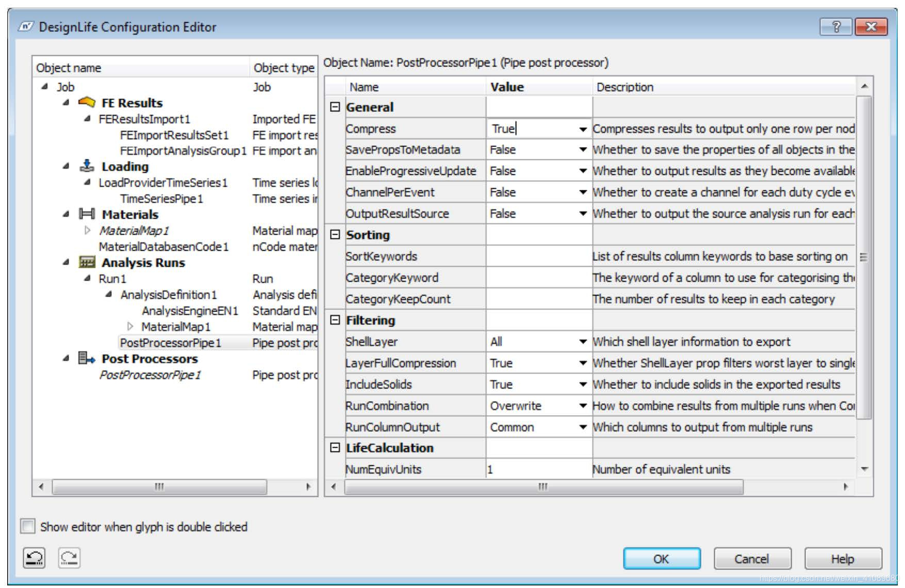This screenshot has width=905, height=588.
Task: Enable Show editor when glyph is double clicked
Action: 28,527
